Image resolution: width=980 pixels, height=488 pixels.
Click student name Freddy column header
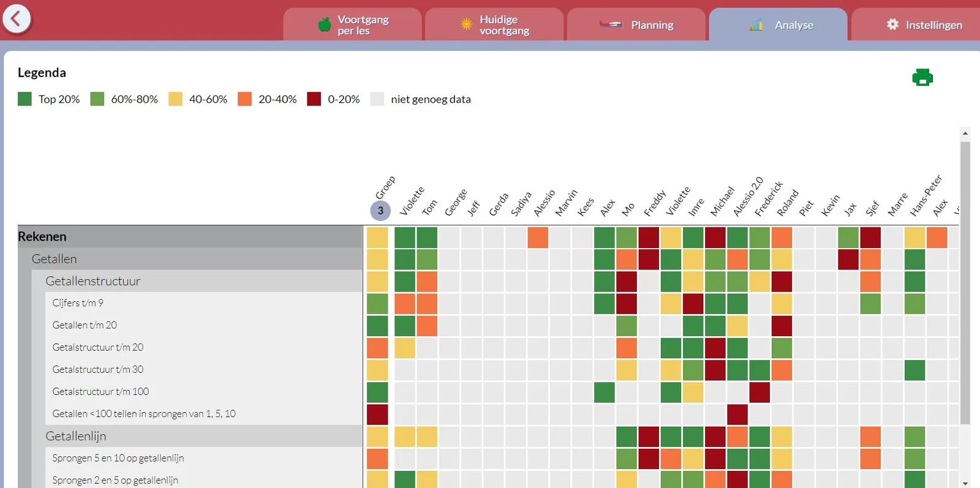coord(654,203)
